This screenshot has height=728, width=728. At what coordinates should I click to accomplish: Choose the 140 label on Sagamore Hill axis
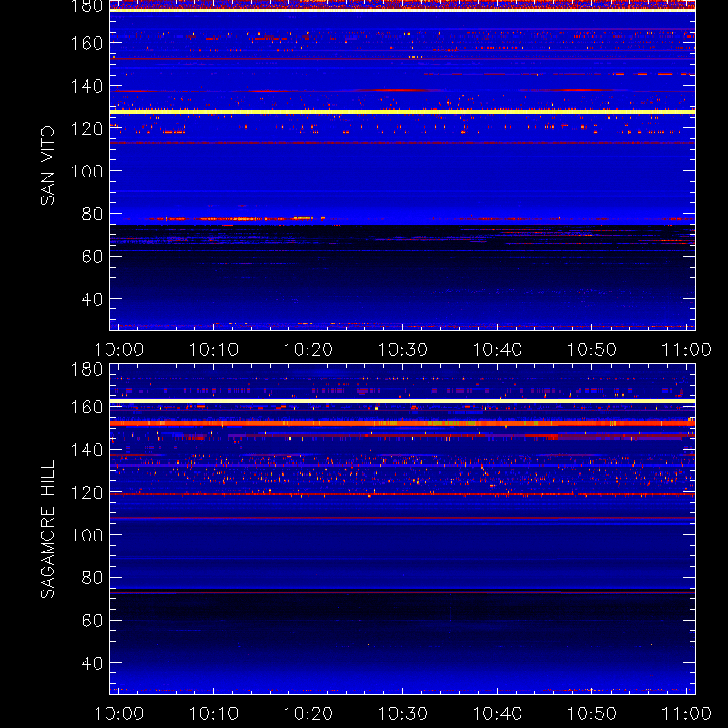coord(86,450)
